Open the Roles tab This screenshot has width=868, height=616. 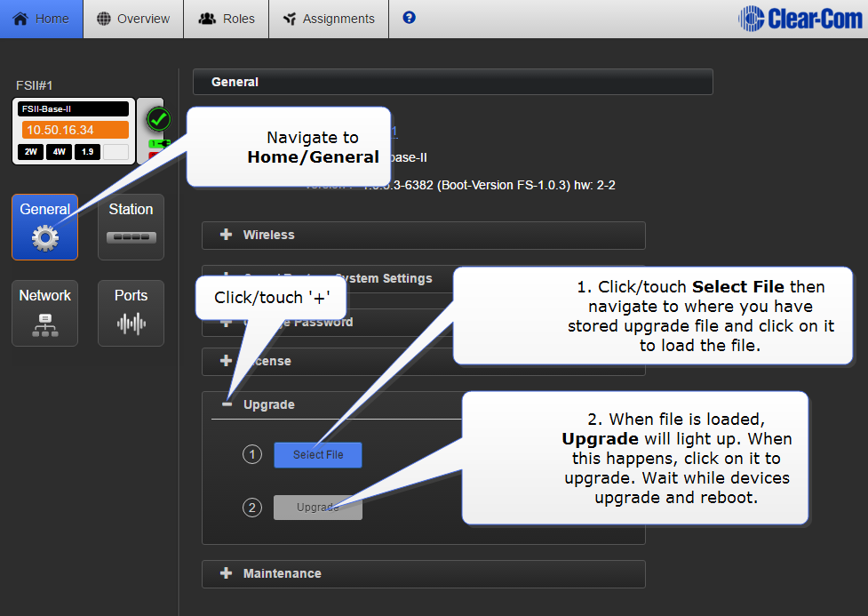point(226,19)
